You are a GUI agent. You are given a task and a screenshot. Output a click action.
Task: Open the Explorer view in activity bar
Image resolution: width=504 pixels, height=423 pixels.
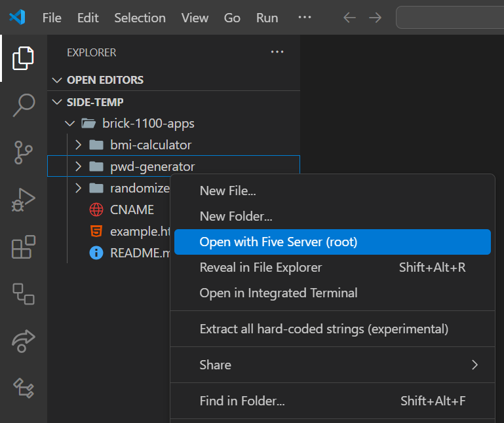(x=23, y=58)
